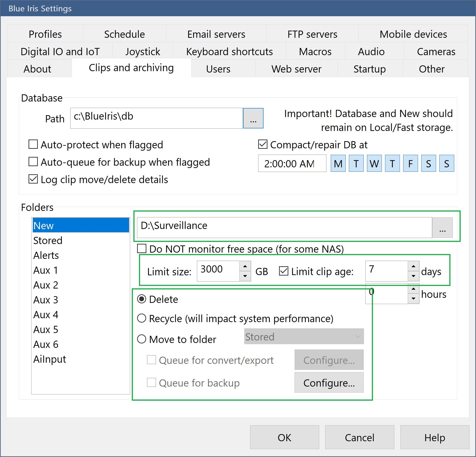Select the Aux 3 folder
This screenshot has width=476, height=457.
pos(81,300)
